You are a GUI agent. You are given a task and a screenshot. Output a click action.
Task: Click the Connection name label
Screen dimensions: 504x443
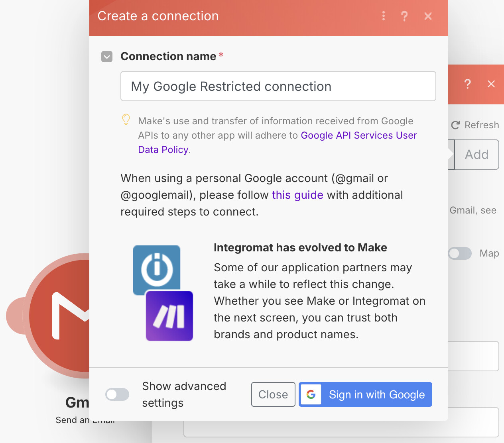tap(168, 57)
